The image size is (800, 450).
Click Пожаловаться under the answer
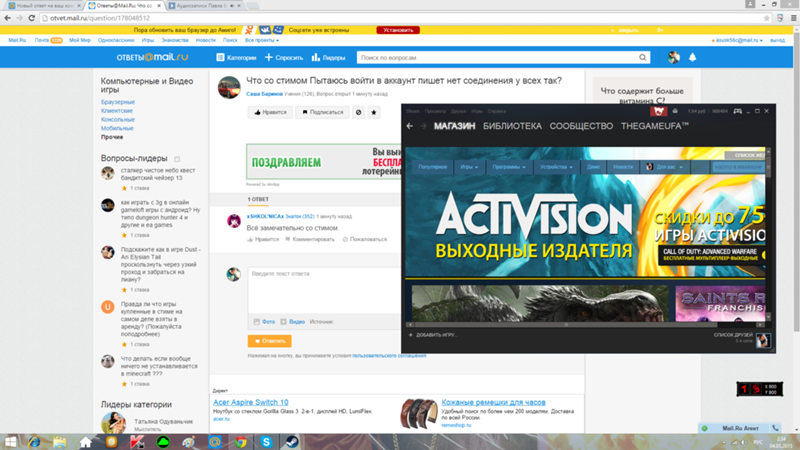pyautogui.click(x=365, y=239)
